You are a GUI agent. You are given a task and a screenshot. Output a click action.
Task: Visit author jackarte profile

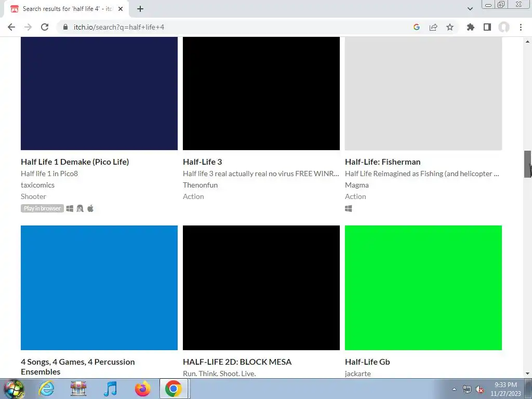[x=358, y=374]
